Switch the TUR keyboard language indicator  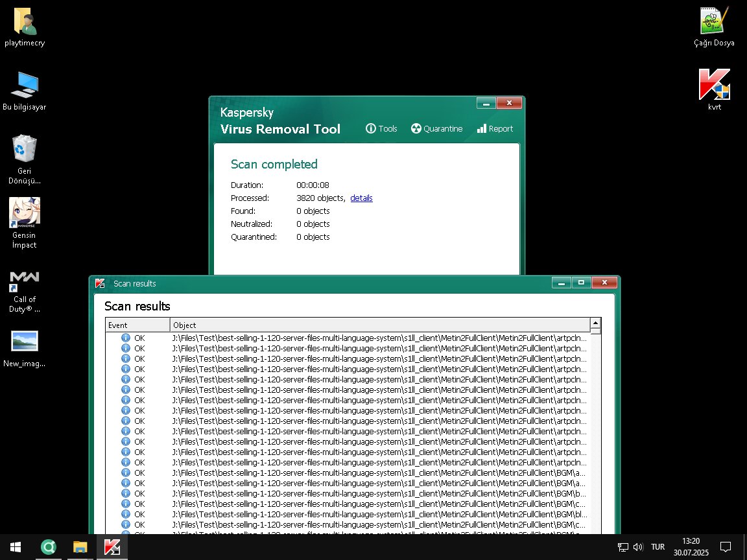point(658,546)
